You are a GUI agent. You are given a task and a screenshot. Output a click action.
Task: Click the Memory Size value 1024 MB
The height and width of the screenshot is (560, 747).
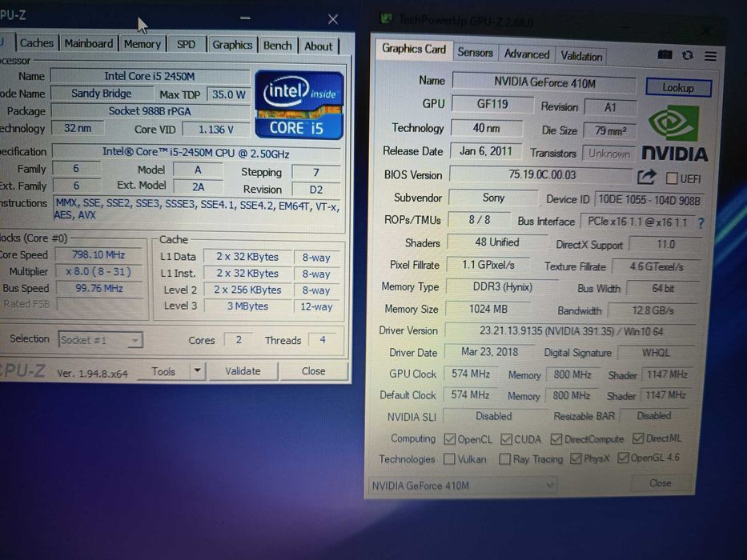(x=488, y=309)
